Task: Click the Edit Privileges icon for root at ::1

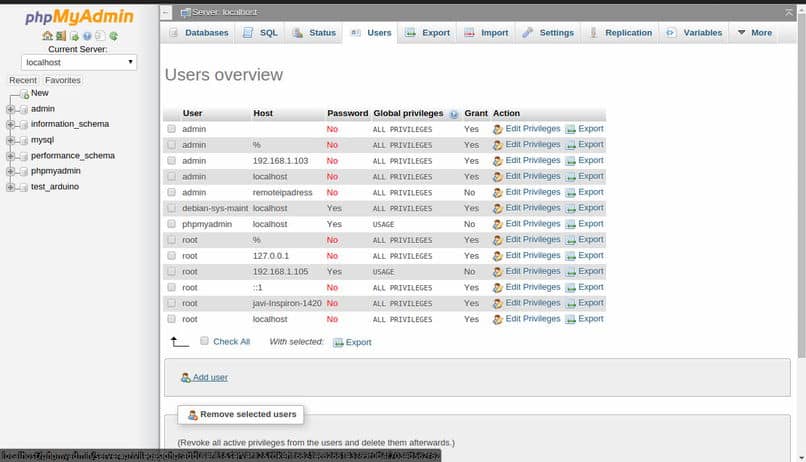Action: coord(497,288)
